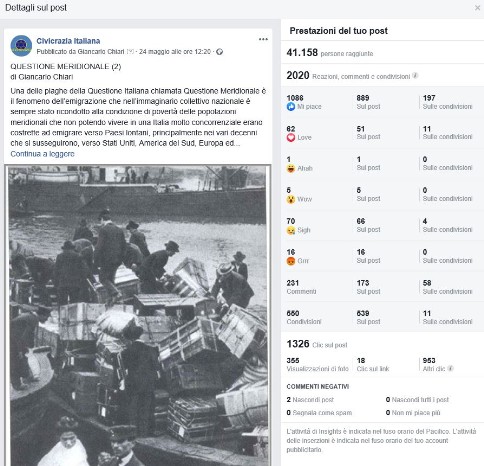Click the globe audience privacy icon

pos(219,52)
